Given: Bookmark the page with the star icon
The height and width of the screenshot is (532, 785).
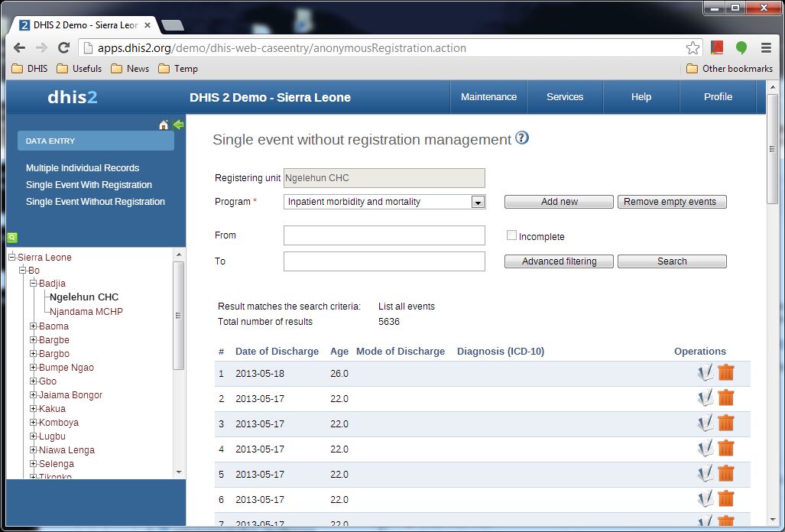Looking at the screenshot, I should click(x=693, y=48).
